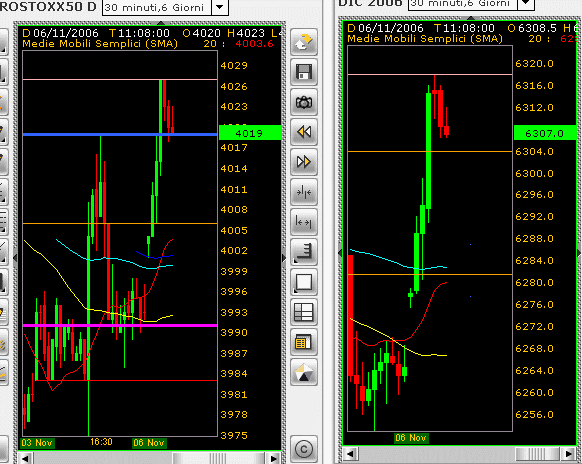Click the '06 Nov' date marker on right chart

[x=411, y=438]
